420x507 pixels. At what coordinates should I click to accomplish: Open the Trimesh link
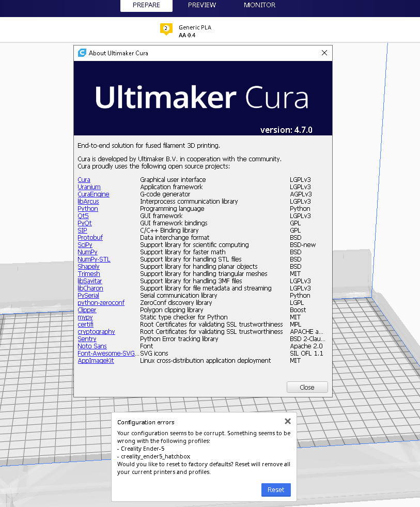pos(88,273)
